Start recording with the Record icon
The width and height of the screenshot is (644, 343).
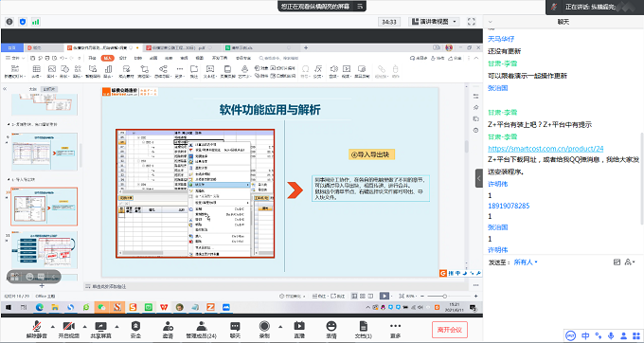point(264,330)
